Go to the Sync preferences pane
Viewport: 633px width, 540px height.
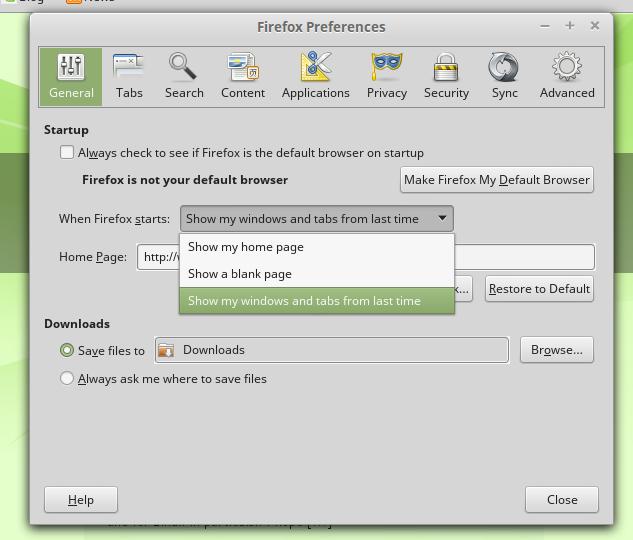point(505,76)
